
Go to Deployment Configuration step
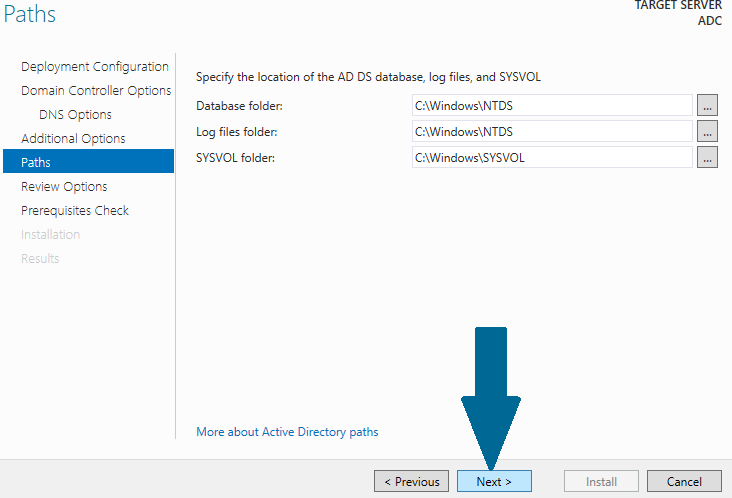click(x=95, y=67)
